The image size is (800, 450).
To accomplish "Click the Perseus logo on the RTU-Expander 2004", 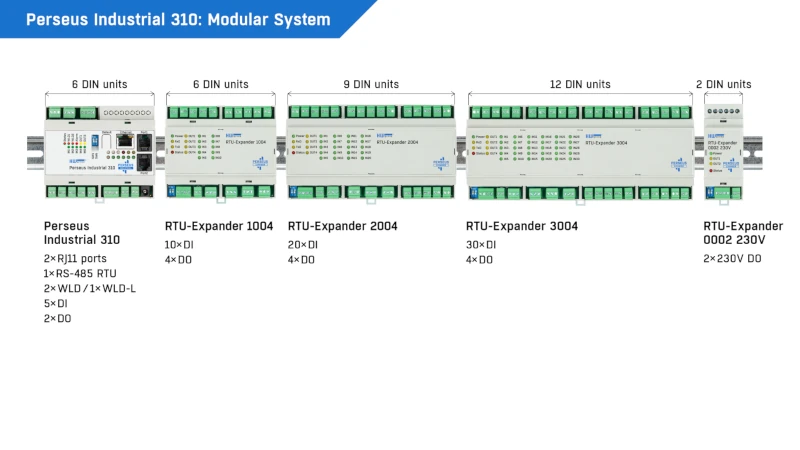I will pos(441,164).
